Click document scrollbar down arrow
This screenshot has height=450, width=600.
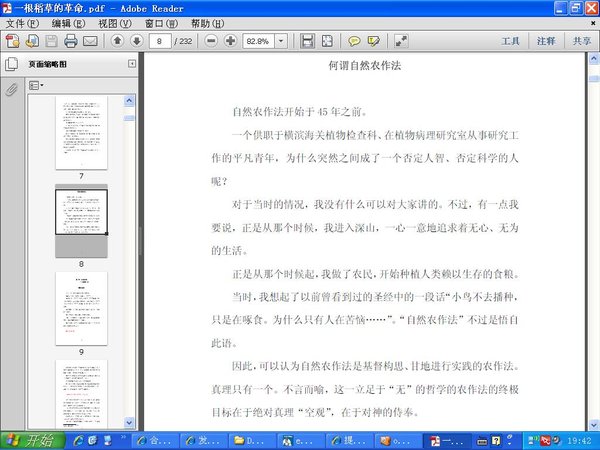point(594,424)
